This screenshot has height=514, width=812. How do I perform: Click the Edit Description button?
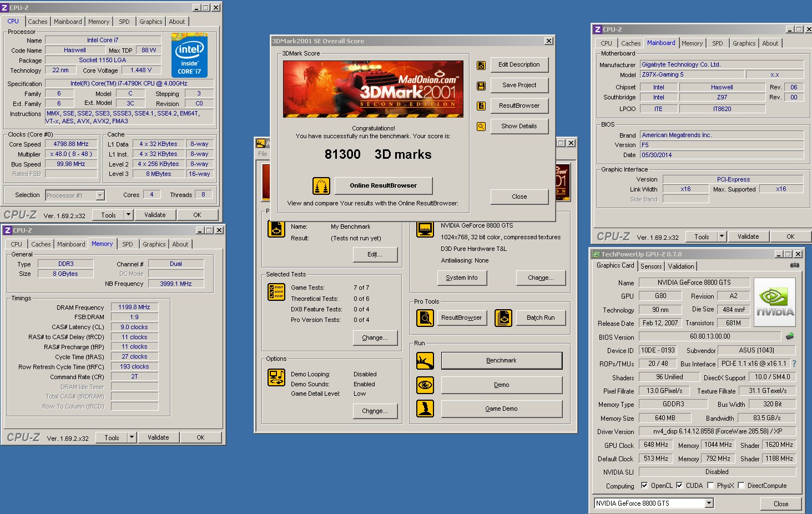[x=519, y=65]
